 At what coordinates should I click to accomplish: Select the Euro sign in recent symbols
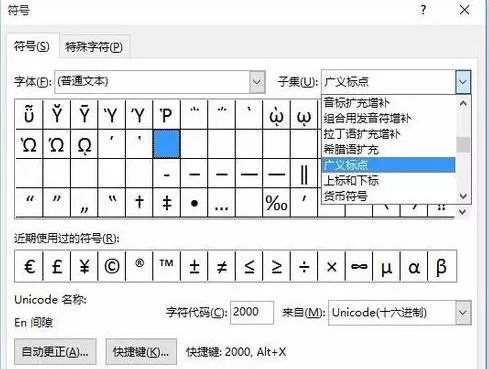tap(29, 266)
